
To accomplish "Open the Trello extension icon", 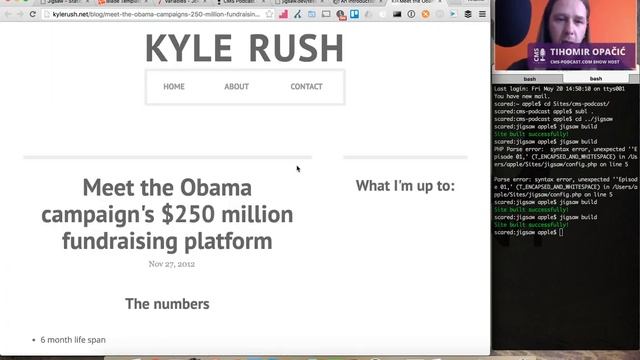I will click(x=355, y=14).
